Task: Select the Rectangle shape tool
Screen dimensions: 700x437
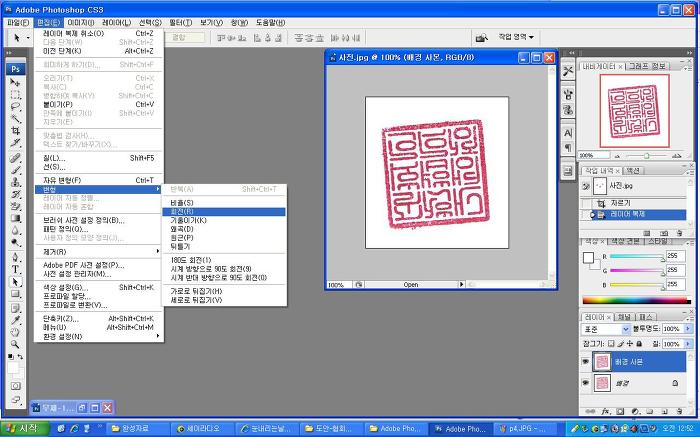Action: 15,294
